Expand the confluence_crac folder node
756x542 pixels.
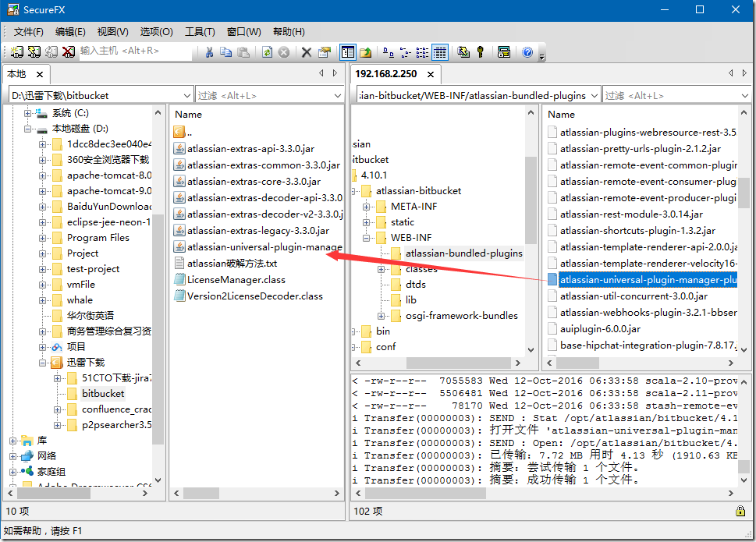[58, 409]
